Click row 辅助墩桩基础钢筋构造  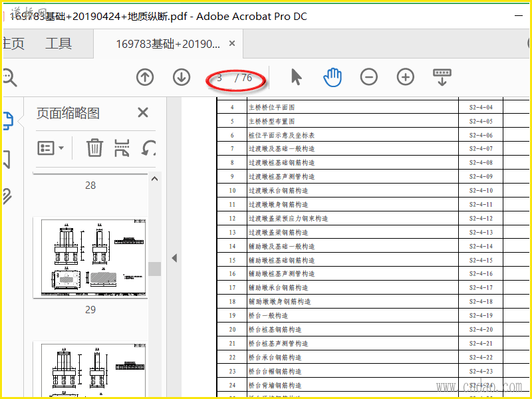click(x=373, y=260)
